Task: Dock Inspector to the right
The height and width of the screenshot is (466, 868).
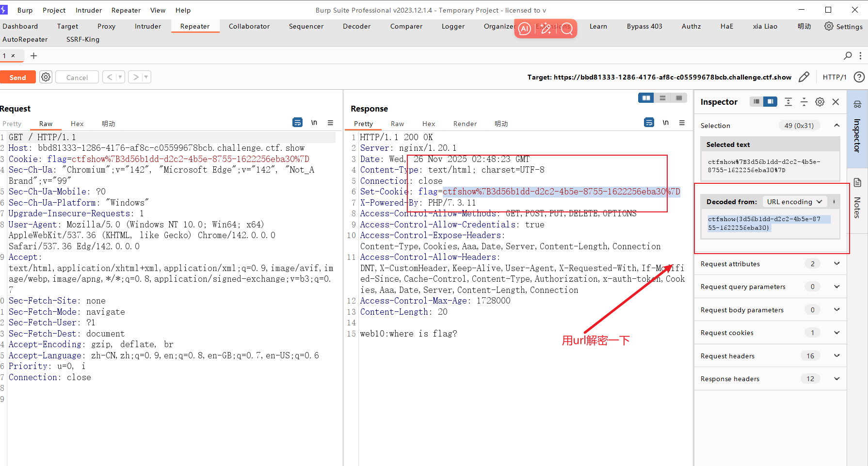Action: tap(770, 101)
